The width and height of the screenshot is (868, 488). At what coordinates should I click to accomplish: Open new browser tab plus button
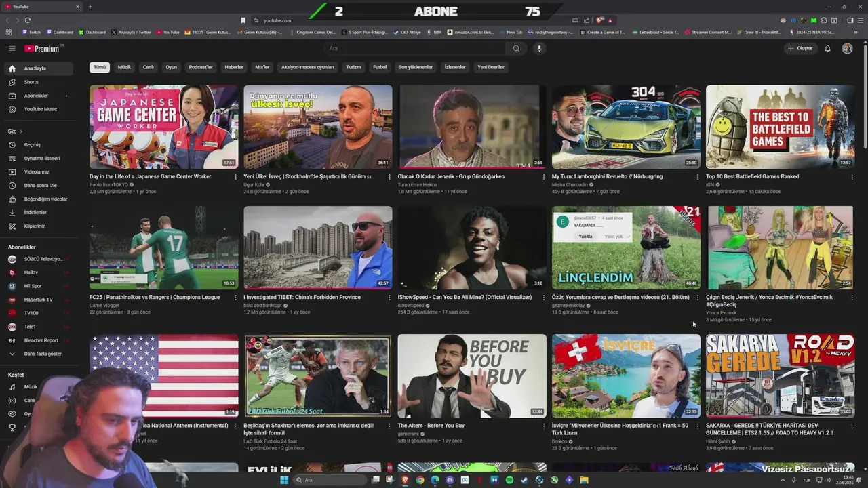tap(90, 7)
